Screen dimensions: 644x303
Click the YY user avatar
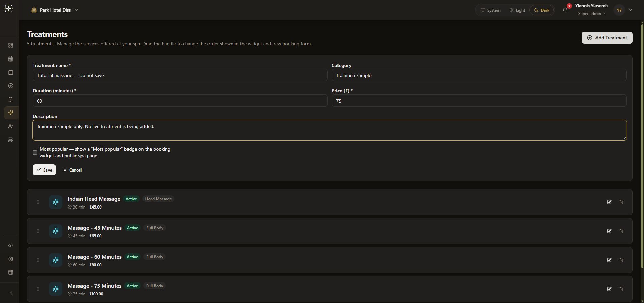coord(619,10)
